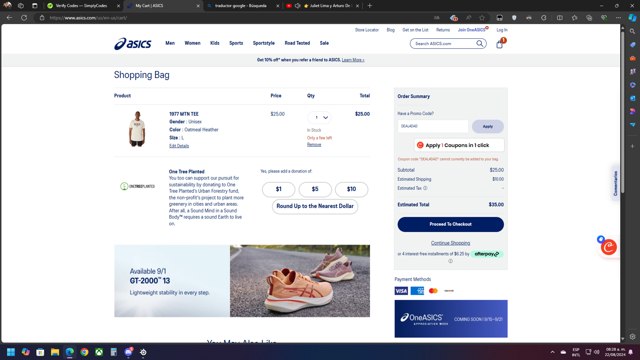Open Returns link in header
640x360 pixels.
pyautogui.click(x=443, y=30)
